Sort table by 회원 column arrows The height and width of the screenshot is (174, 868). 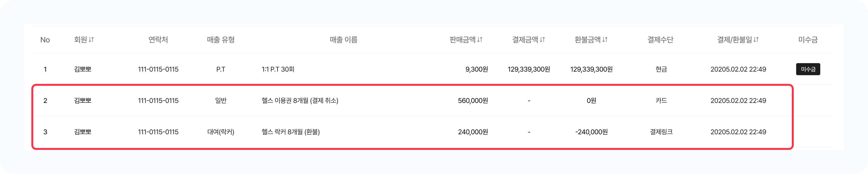(x=91, y=40)
